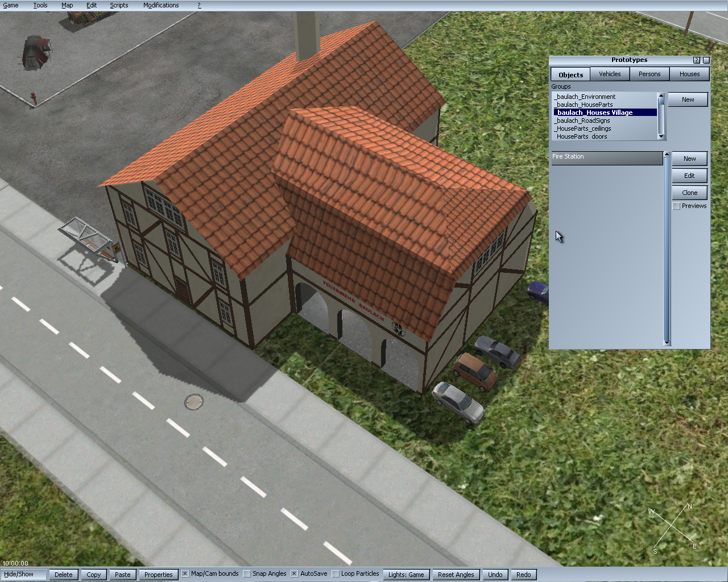The image size is (728, 582).
Task: Enable the Previews checkbox
Action: click(676, 206)
